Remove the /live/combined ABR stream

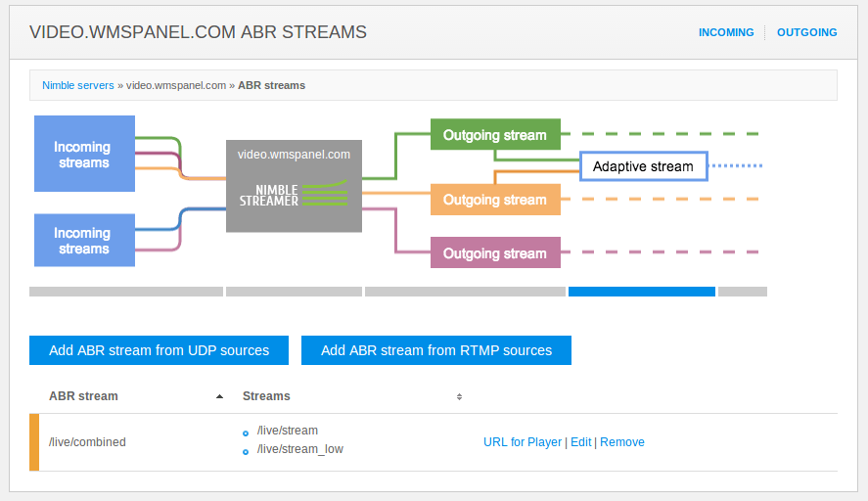pos(622,442)
